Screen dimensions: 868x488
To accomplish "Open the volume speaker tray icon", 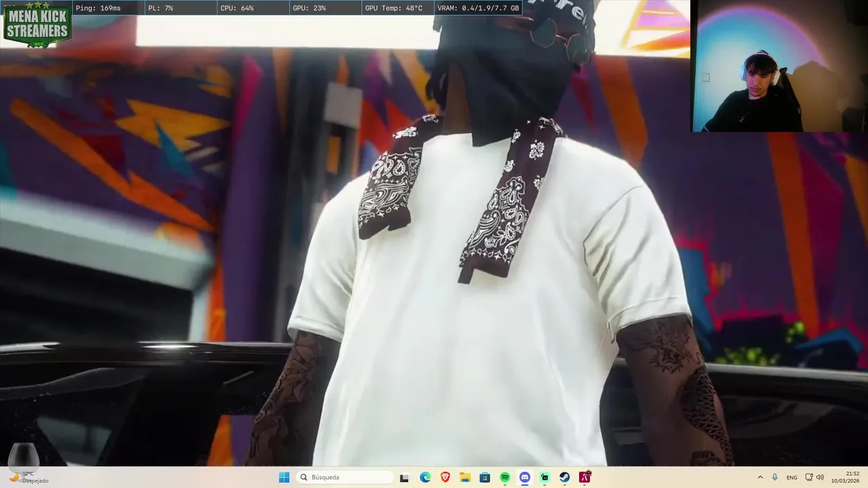I will (x=820, y=477).
